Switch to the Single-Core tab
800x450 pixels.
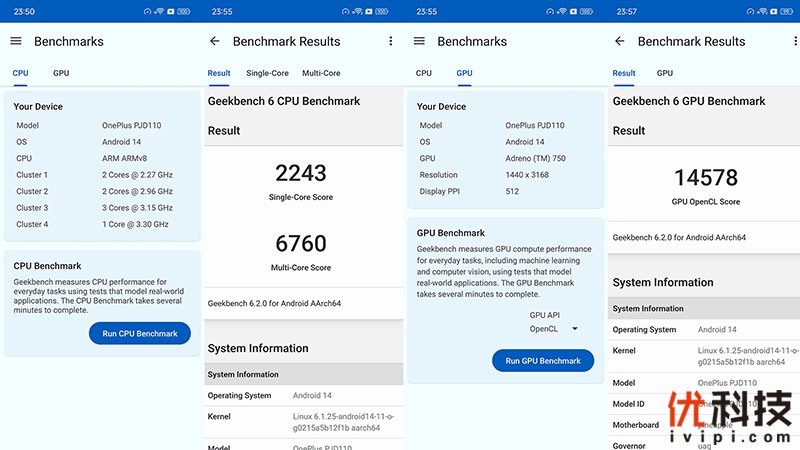point(267,73)
